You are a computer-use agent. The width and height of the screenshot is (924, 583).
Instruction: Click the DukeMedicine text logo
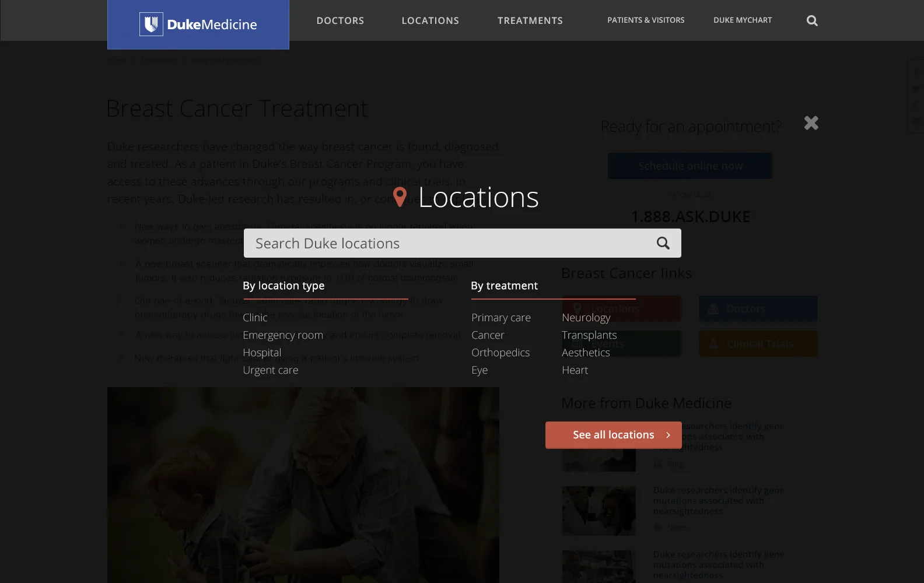point(212,24)
